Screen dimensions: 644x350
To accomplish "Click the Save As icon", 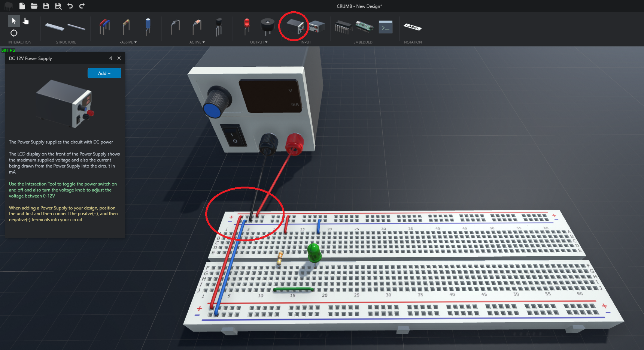I will coord(58,6).
